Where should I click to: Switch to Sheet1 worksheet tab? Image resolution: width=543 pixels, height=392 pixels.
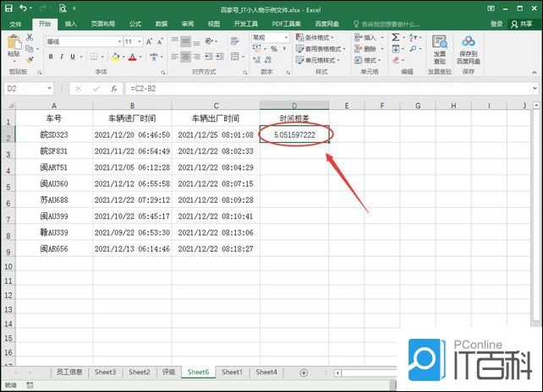pyautogui.click(x=232, y=372)
